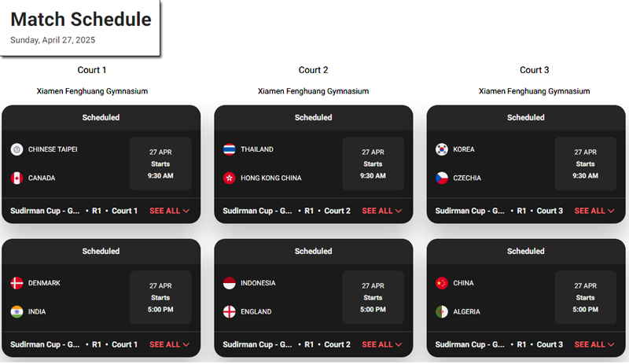This screenshot has height=364, width=629.
Task: Select the Court 3 column heading
Action: pos(535,70)
